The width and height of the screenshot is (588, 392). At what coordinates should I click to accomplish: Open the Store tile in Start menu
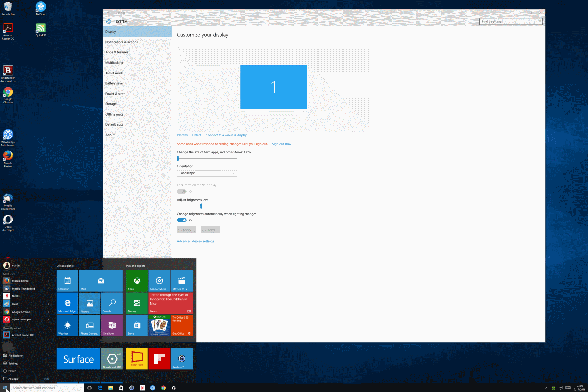click(137, 325)
